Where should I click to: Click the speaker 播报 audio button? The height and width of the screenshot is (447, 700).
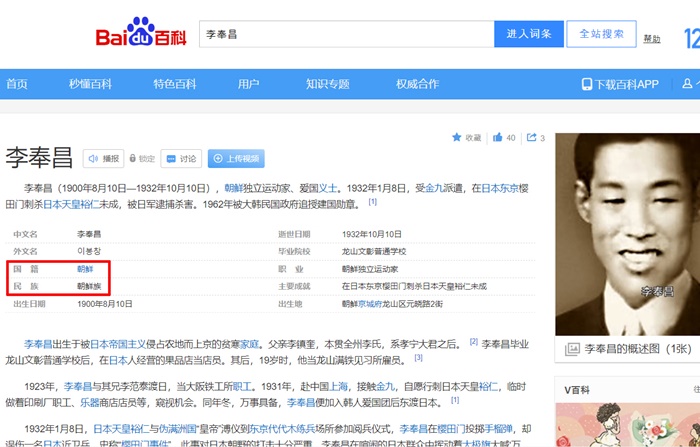pos(104,159)
